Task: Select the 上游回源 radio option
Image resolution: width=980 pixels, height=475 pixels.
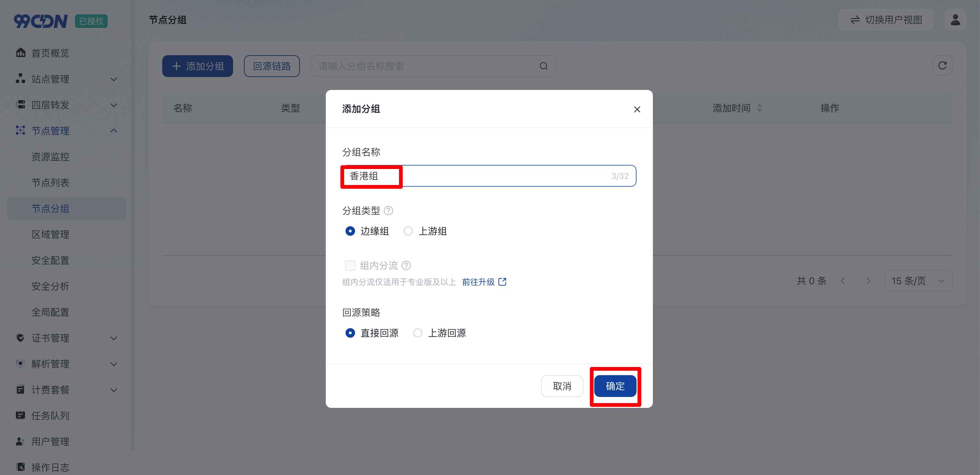Action: tap(417, 333)
